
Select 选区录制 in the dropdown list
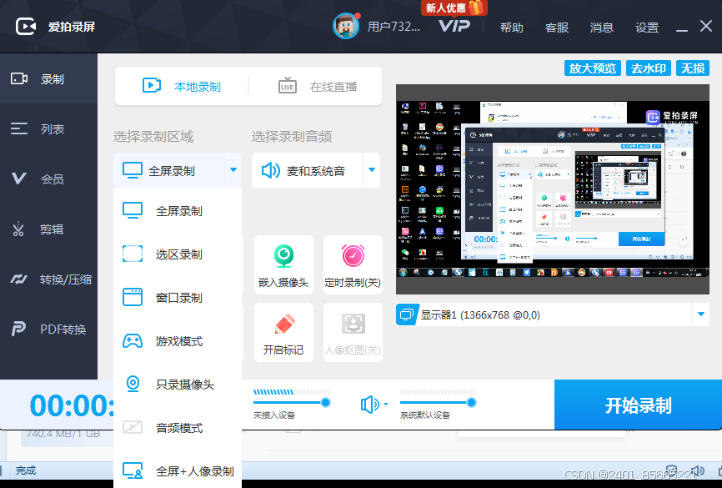coord(178,254)
